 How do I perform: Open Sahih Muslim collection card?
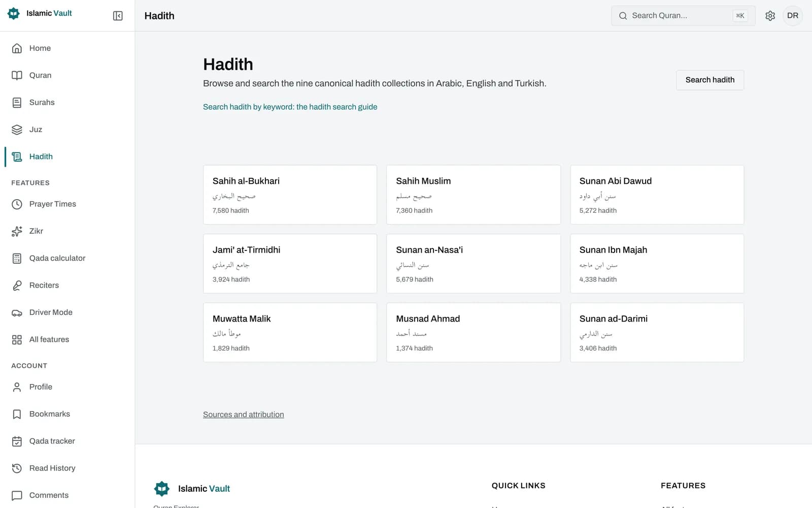(473, 195)
